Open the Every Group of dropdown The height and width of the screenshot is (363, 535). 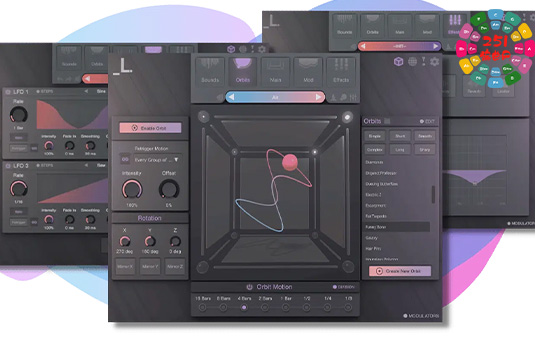156,160
